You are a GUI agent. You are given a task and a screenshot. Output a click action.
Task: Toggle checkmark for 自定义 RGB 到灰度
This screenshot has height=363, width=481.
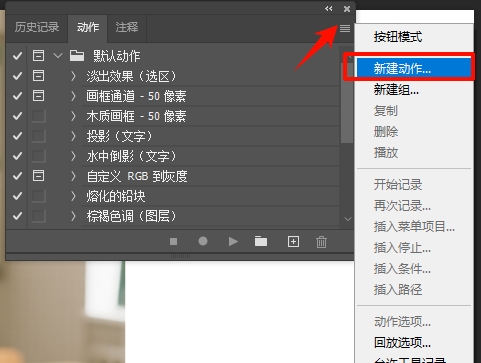tap(17, 176)
